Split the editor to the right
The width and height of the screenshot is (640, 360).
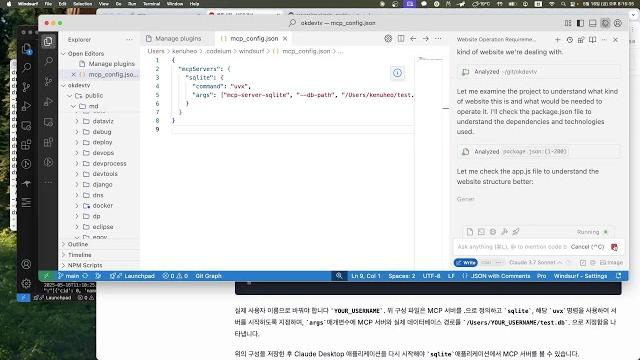[401, 38]
